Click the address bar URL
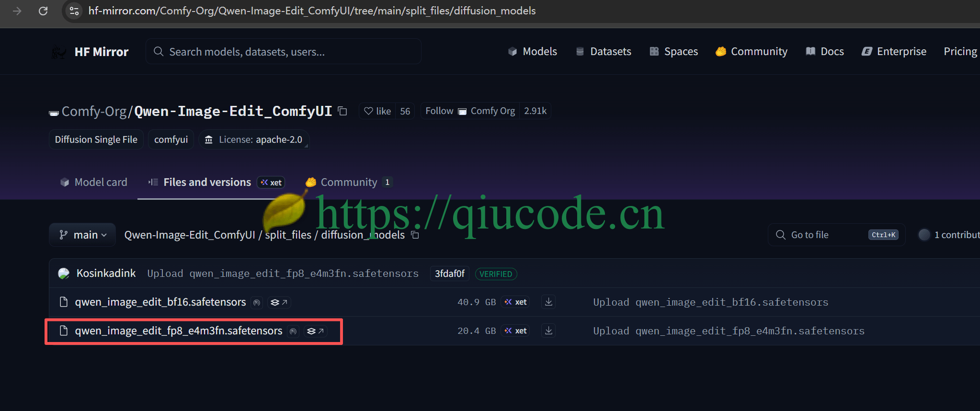This screenshot has width=980, height=411. click(312, 11)
